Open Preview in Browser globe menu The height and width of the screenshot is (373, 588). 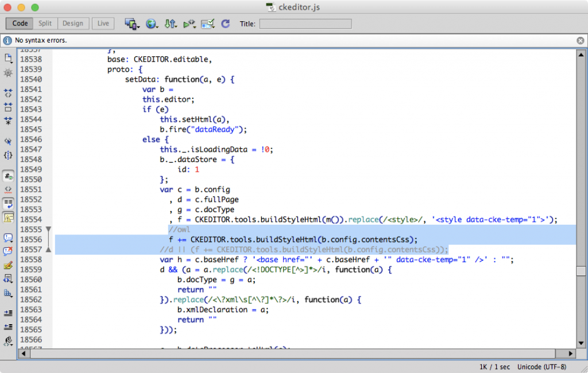152,24
